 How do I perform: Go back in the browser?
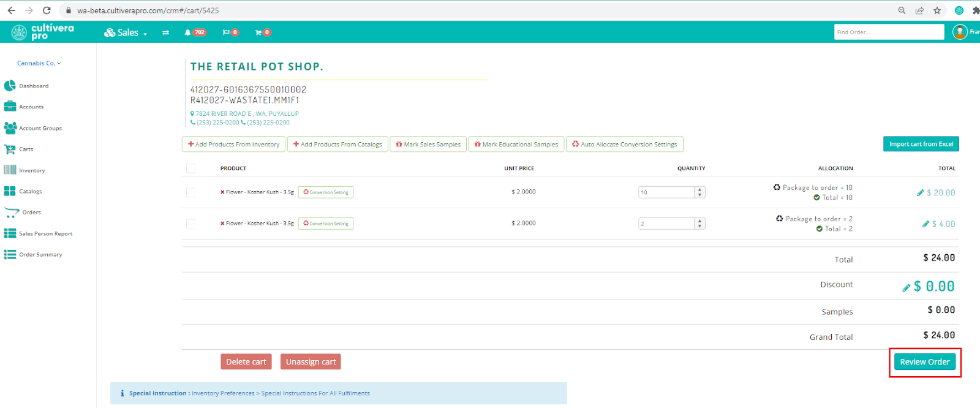click(11, 10)
